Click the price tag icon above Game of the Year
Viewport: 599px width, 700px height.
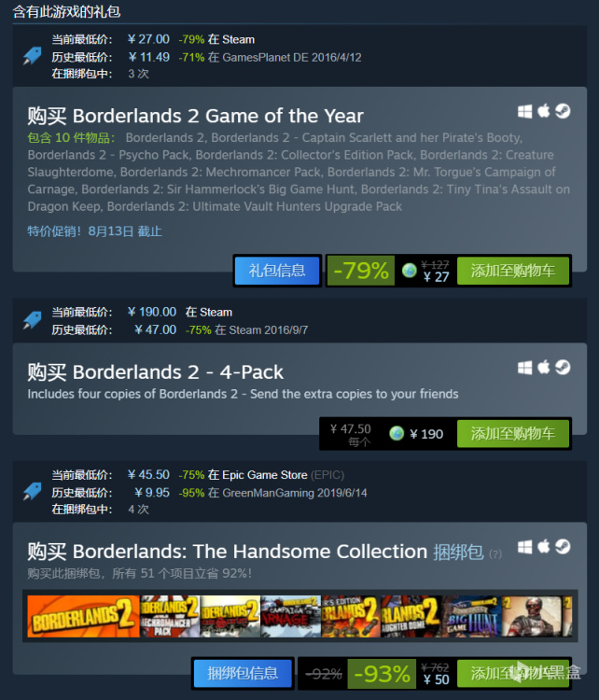[32, 56]
